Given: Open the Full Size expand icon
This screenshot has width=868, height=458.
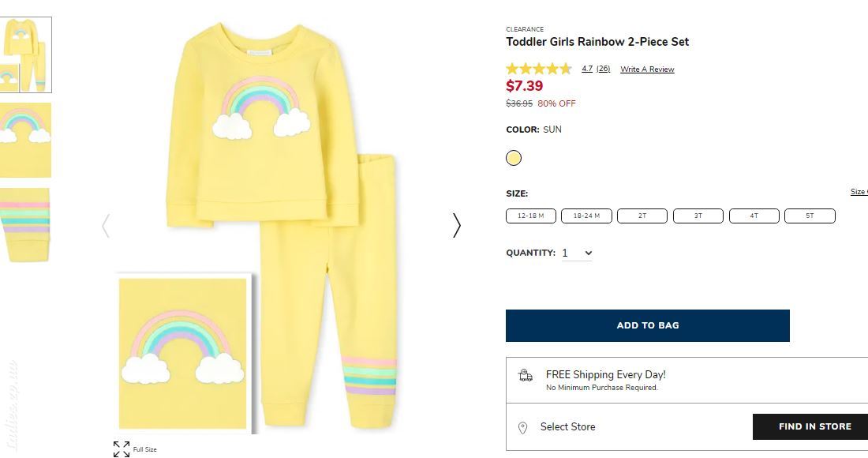Looking at the screenshot, I should coord(122,449).
